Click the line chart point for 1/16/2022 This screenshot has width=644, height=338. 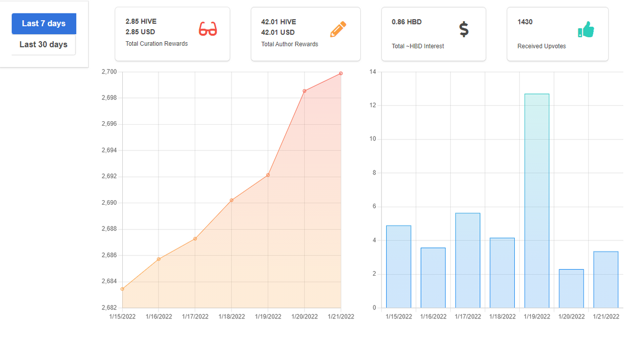[159, 259]
